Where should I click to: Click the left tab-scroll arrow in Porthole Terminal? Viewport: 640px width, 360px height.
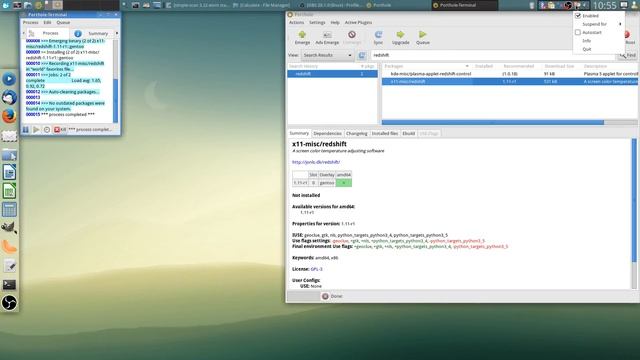click(x=23, y=33)
